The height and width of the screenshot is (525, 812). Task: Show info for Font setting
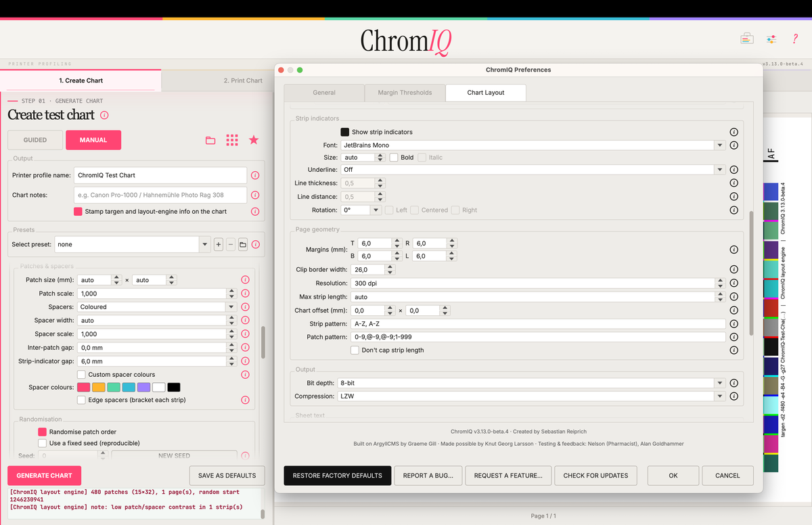734,145
